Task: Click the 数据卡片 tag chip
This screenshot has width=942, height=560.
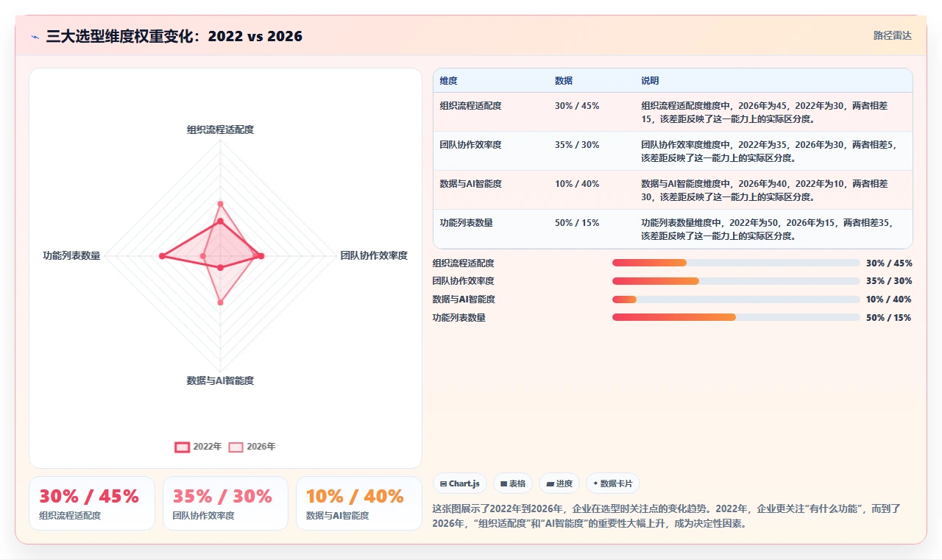Action: coord(613,483)
